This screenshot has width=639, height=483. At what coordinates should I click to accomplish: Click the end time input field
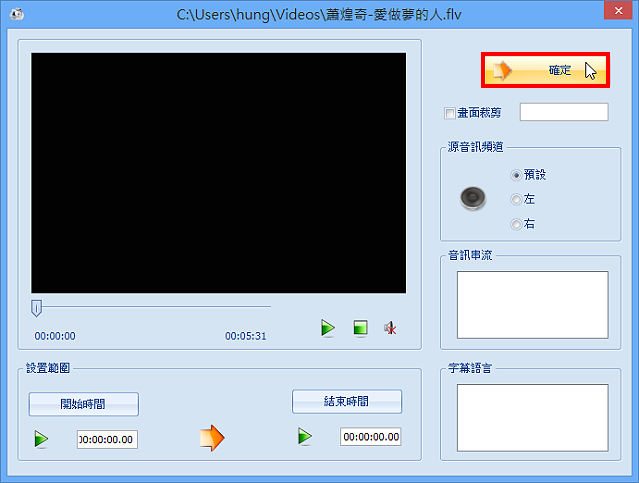[371, 437]
